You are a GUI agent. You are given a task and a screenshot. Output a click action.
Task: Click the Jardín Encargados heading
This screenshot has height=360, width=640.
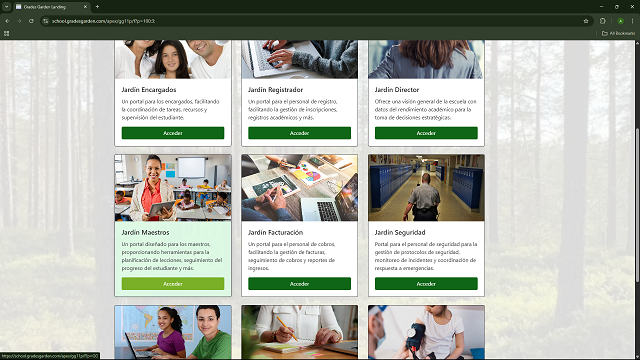tap(149, 90)
